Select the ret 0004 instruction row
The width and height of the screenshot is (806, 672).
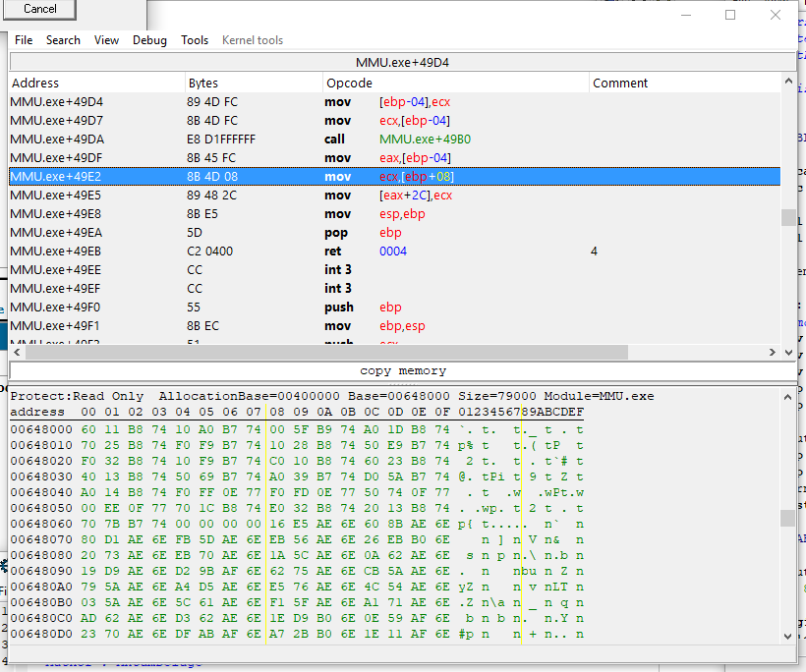393,252
